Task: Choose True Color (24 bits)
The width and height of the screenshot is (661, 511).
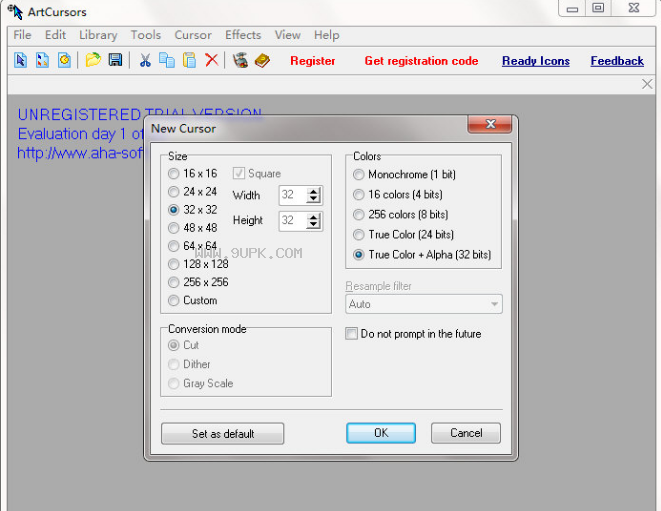Action: point(403,234)
